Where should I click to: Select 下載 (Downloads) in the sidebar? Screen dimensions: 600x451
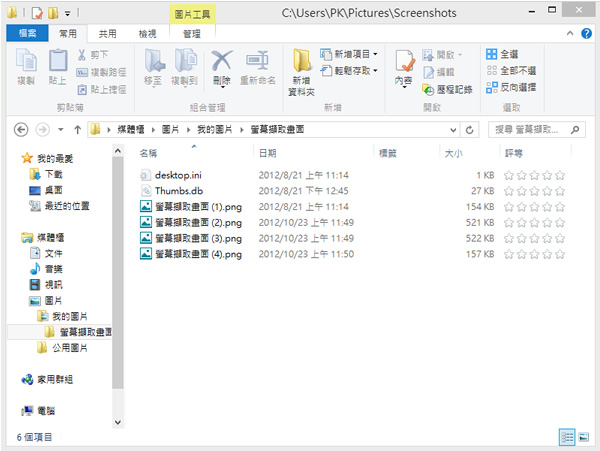[x=46, y=174]
